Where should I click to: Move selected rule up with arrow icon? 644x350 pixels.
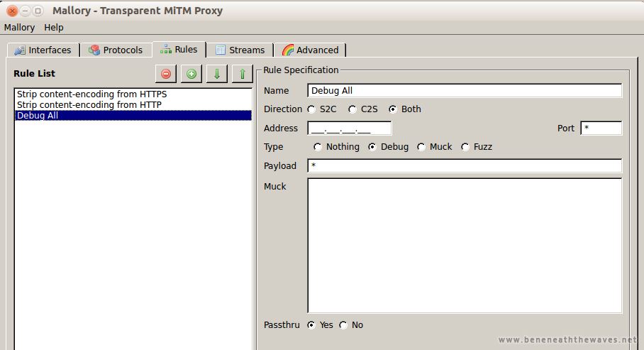(243, 74)
